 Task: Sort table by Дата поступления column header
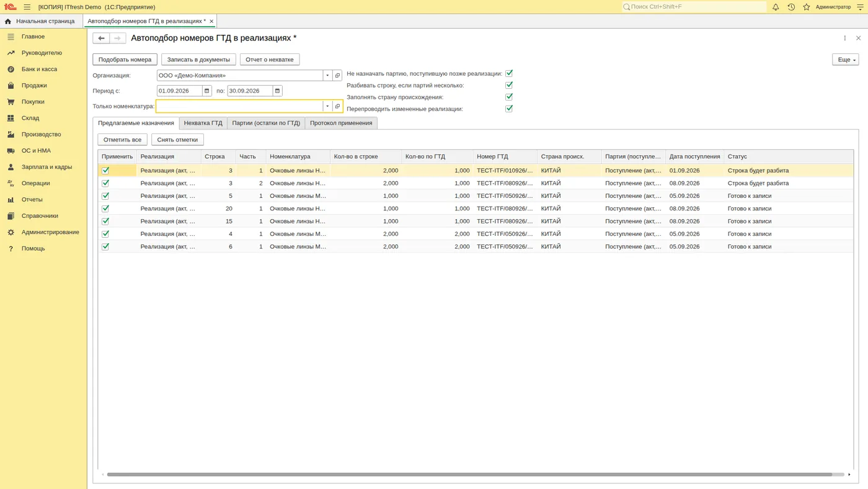[x=694, y=156]
